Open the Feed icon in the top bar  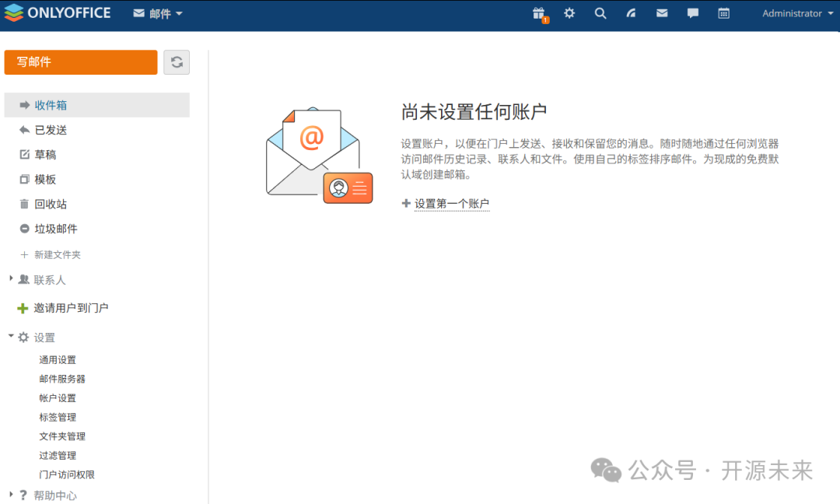pyautogui.click(x=631, y=13)
